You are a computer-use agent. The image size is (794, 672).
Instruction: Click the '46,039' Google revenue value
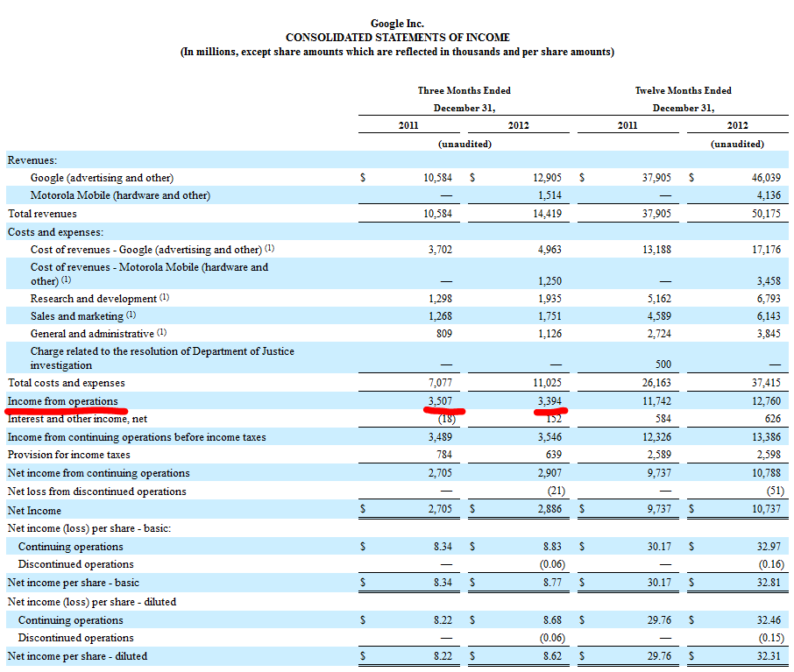tap(766, 178)
